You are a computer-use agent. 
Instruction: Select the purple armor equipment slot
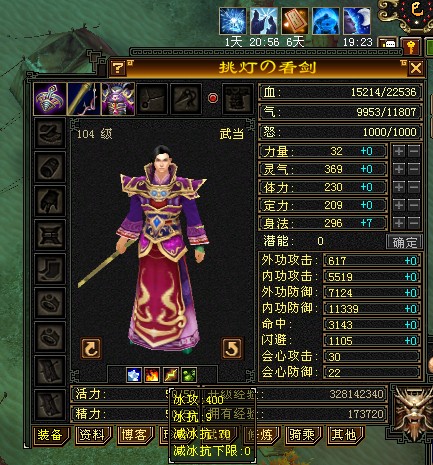click(118, 99)
